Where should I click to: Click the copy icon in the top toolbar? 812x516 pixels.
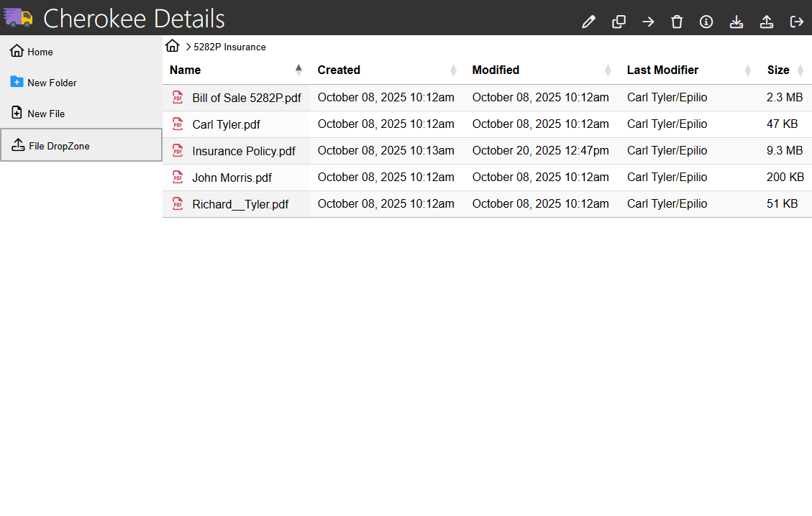pyautogui.click(x=619, y=22)
